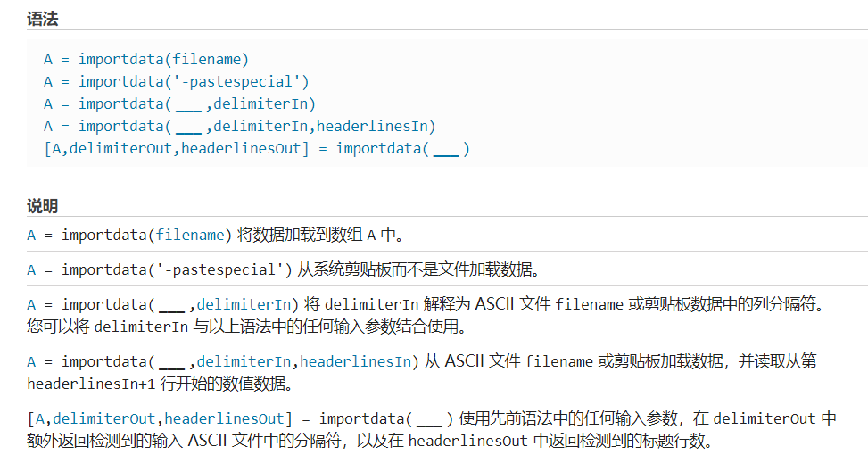Click the blue A inside brackets in last description

click(40, 419)
